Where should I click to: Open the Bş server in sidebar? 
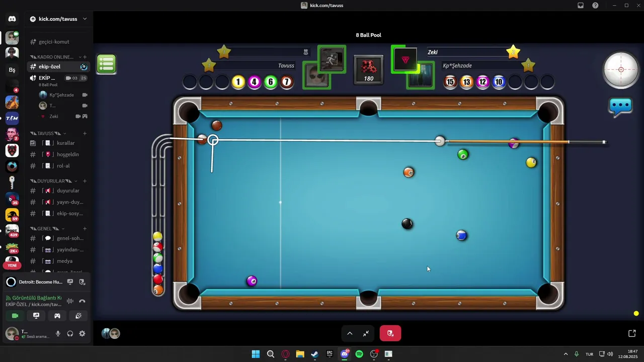point(12,70)
